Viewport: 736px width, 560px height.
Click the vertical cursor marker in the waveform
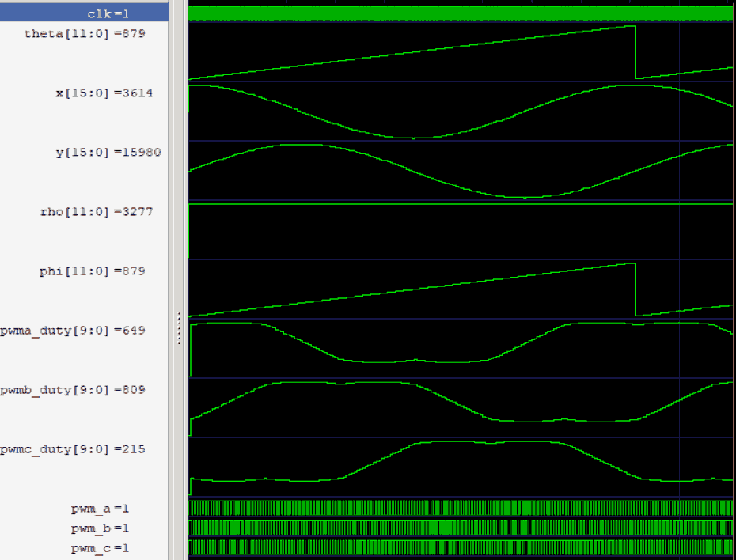pyautogui.click(x=681, y=237)
